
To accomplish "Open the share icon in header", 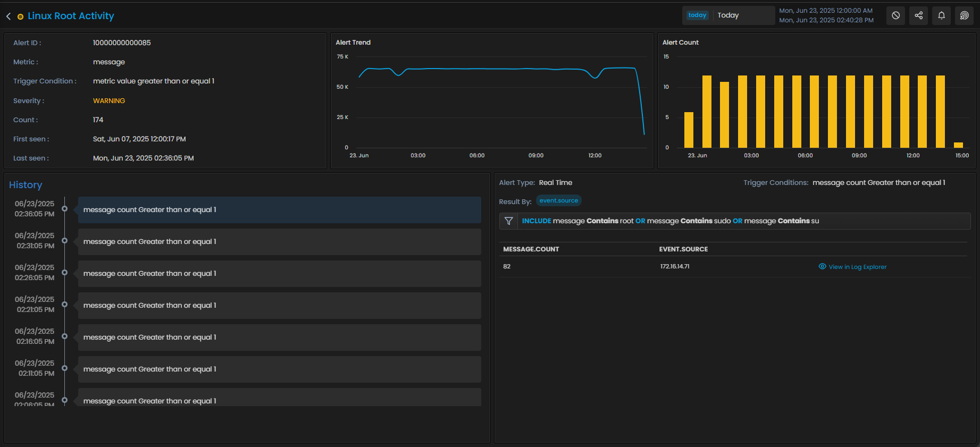I will [919, 15].
